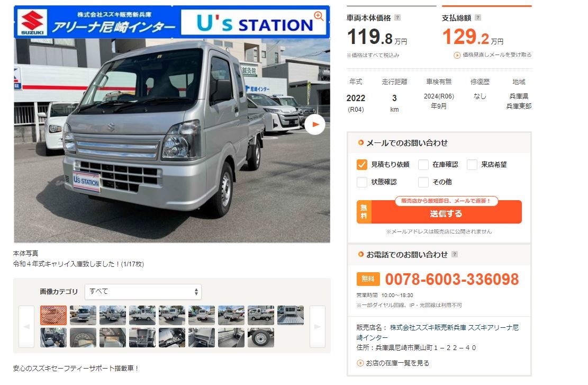Advance to next photo with orange arrow
This screenshot has height=385, width=588.
(314, 124)
